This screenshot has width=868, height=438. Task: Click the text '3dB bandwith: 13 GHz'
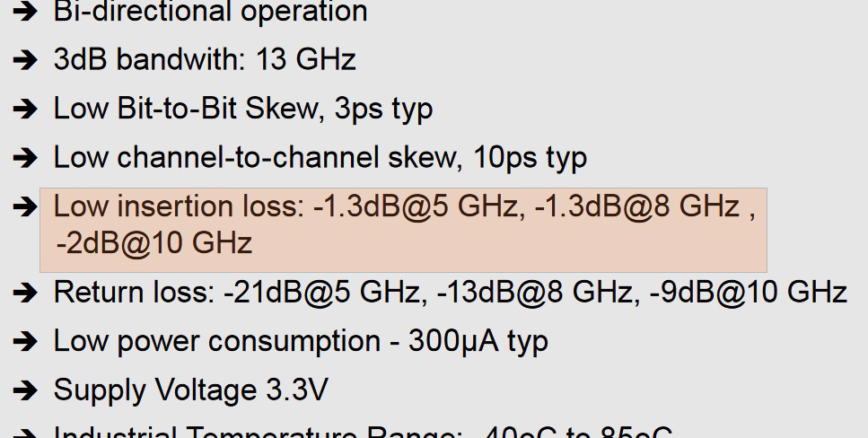pyautogui.click(x=205, y=59)
